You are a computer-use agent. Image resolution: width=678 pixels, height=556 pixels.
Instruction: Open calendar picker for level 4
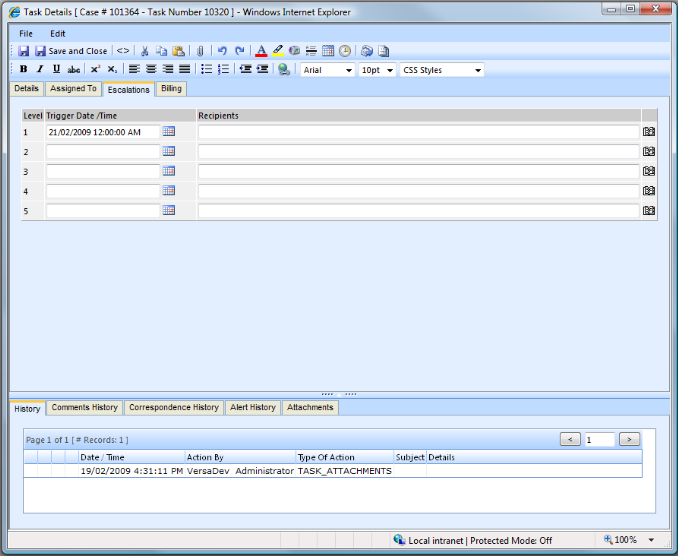(x=169, y=190)
